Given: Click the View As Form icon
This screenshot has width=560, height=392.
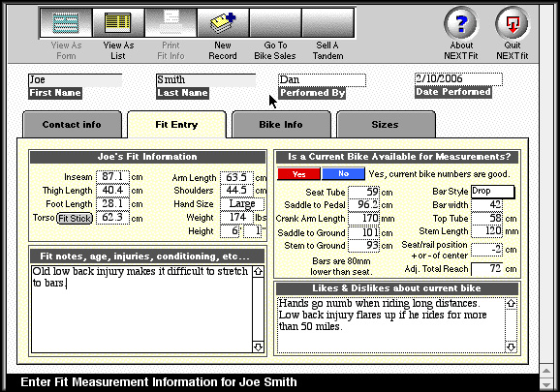Looking at the screenshot, I should 66,23.
